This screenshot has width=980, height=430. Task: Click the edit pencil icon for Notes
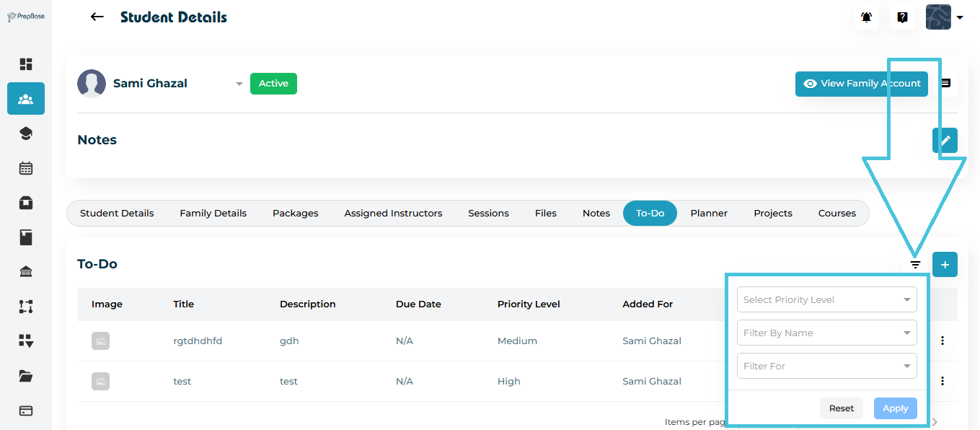pyautogui.click(x=945, y=141)
